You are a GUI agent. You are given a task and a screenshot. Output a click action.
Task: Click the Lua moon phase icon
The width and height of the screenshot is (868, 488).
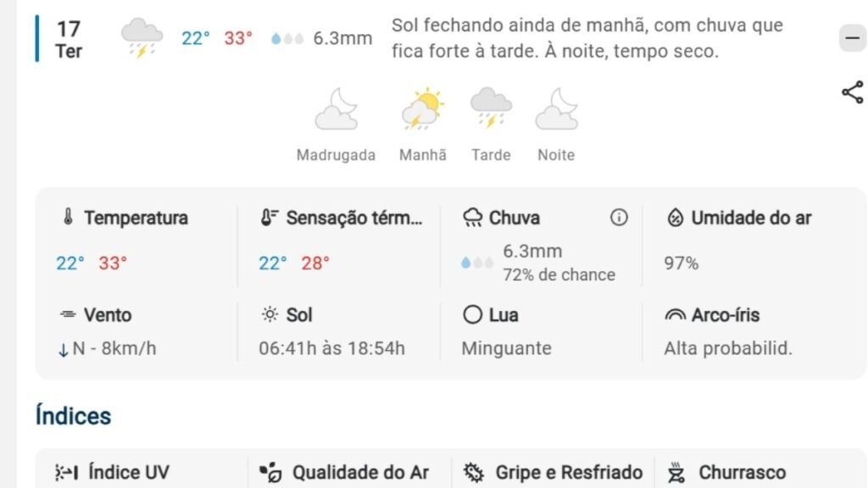click(x=472, y=315)
